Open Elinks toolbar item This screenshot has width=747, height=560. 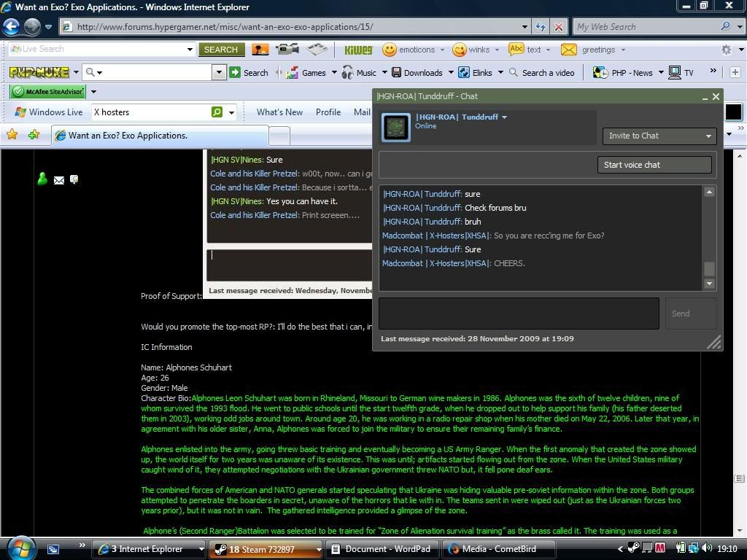pyautogui.click(x=476, y=72)
